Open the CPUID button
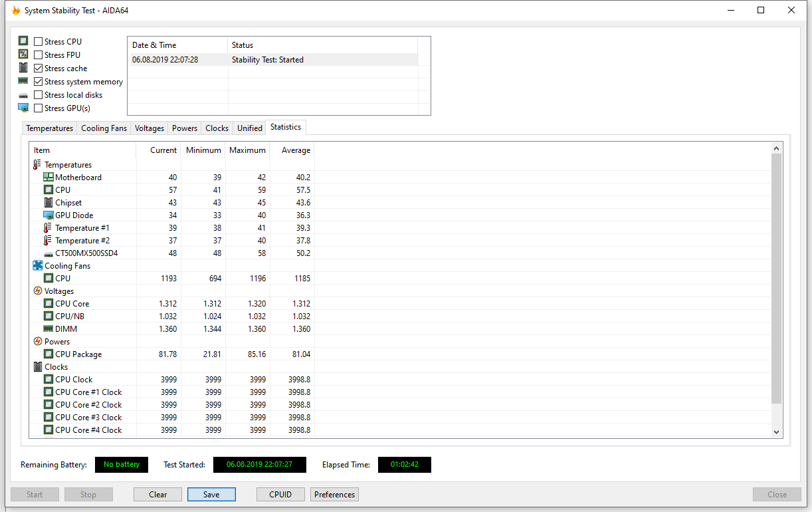 (281, 495)
